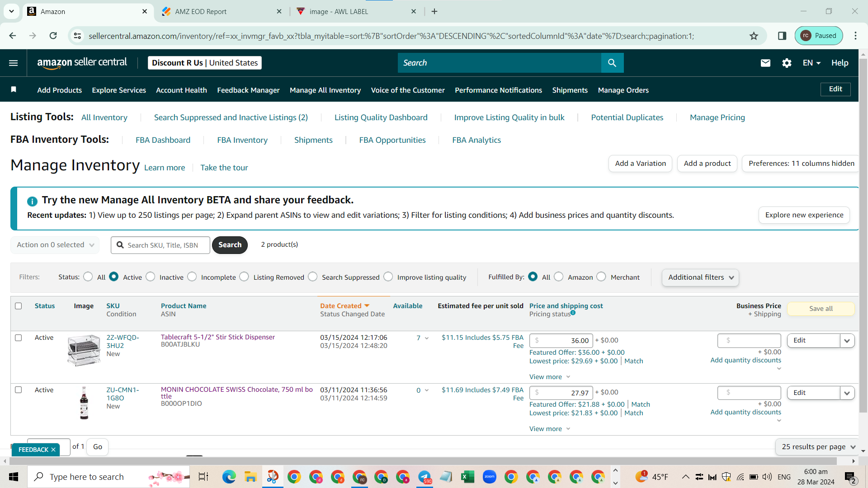Open Microsoft Edge from the taskbar
This screenshot has width=868, height=488.
click(x=229, y=477)
